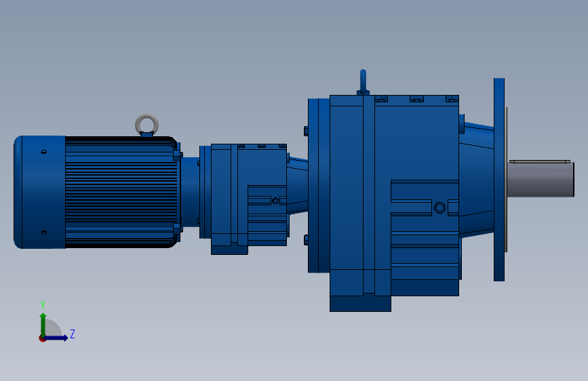The image size is (588, 381).
Task: Select the eye bolt atop main gearbox
Action: pyautogui.click(x=363, y=82)
